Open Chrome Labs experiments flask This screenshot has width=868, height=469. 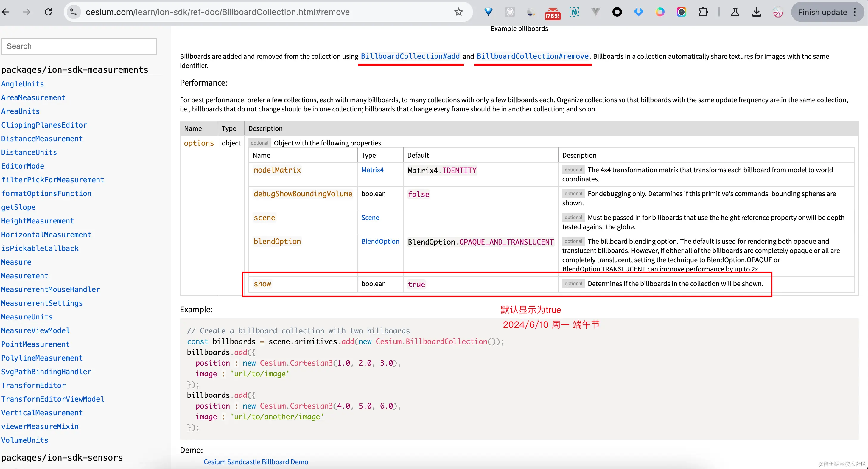coord(735,12)
